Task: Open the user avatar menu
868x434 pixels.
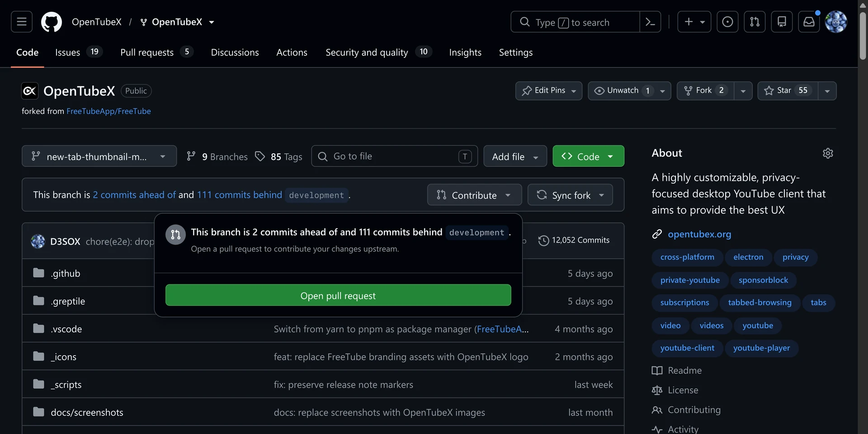Action: (836, 22)
